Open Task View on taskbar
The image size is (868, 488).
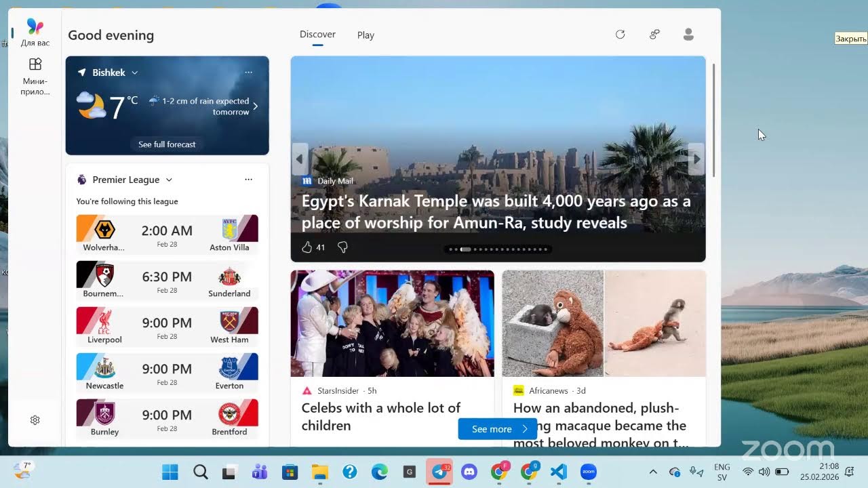tap(230, 472)
